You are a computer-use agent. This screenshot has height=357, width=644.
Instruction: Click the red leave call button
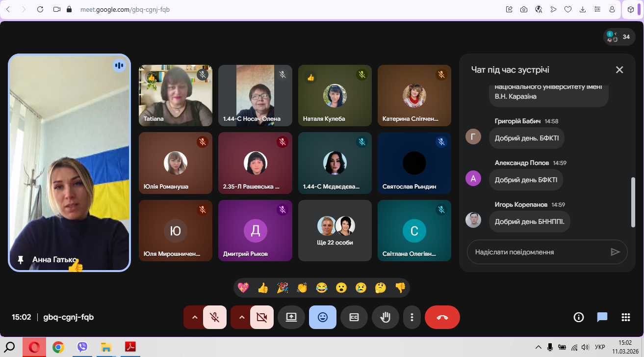click(x=442, y=317)
